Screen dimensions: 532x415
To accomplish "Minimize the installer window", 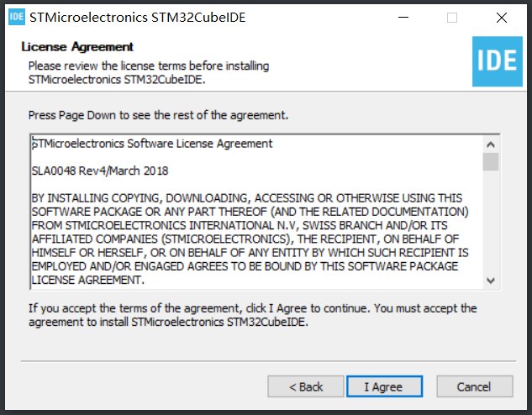I will 403,18.
